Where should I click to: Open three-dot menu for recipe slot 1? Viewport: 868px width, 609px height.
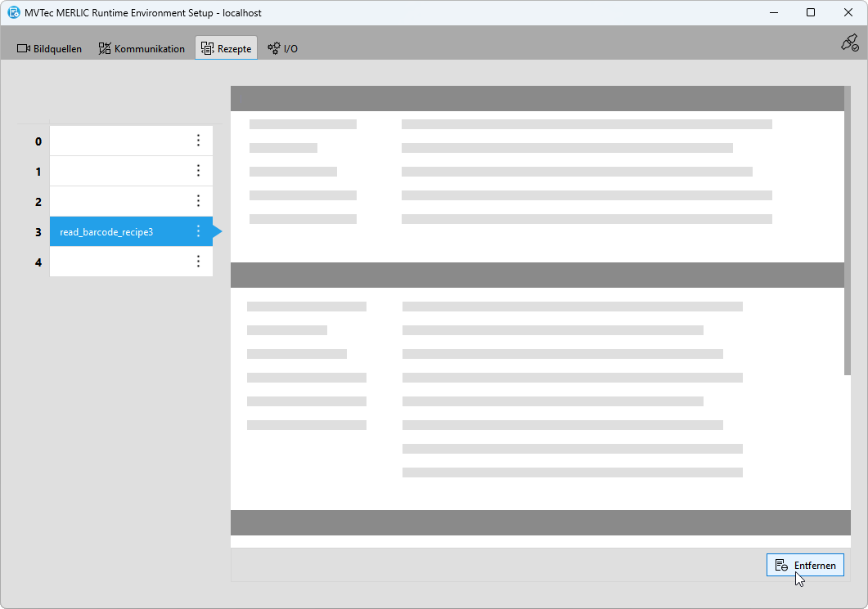(x=198, y=171)
